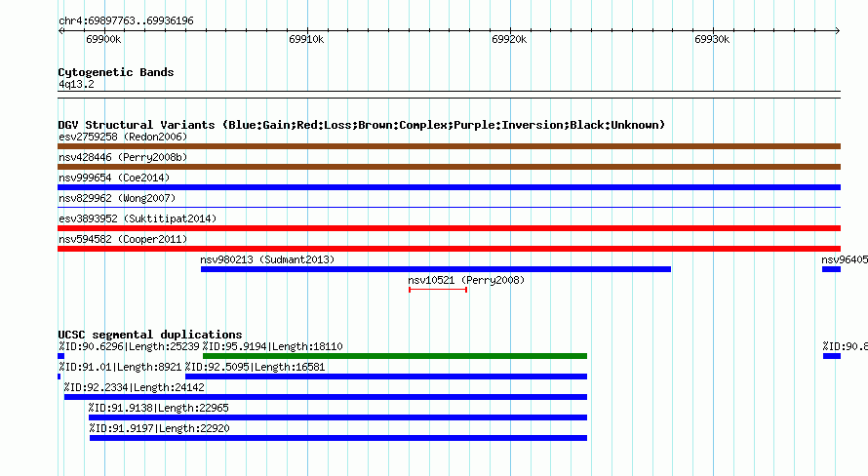Open the %ID:92.5095 Length:16581 duplication label
This screenshot has height=476, width=868.
tap(255, 367)
